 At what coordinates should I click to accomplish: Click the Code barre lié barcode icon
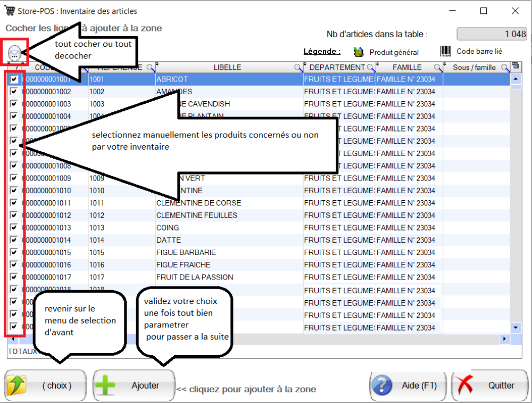tap(445, 52)
